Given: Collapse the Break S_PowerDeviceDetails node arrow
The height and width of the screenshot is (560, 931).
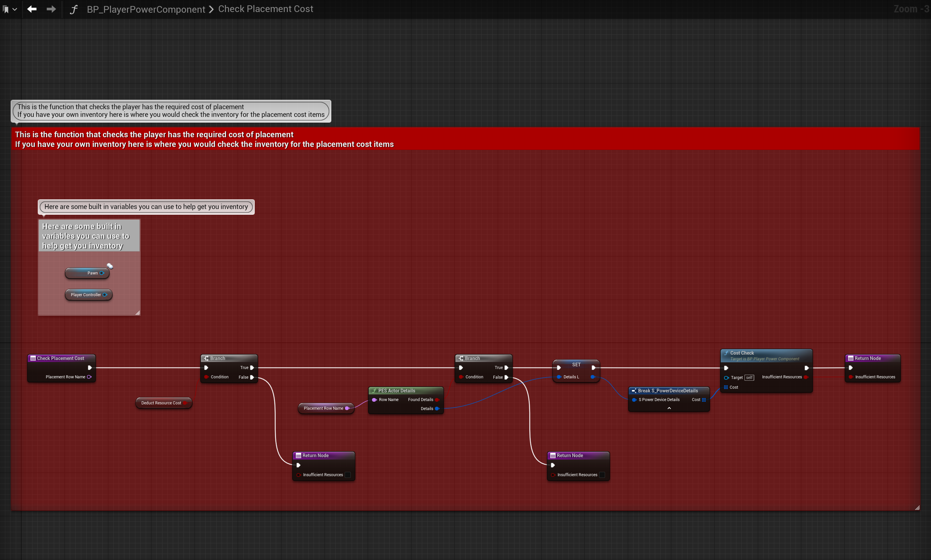Looking at the screenshot, I should pos(669,408).
